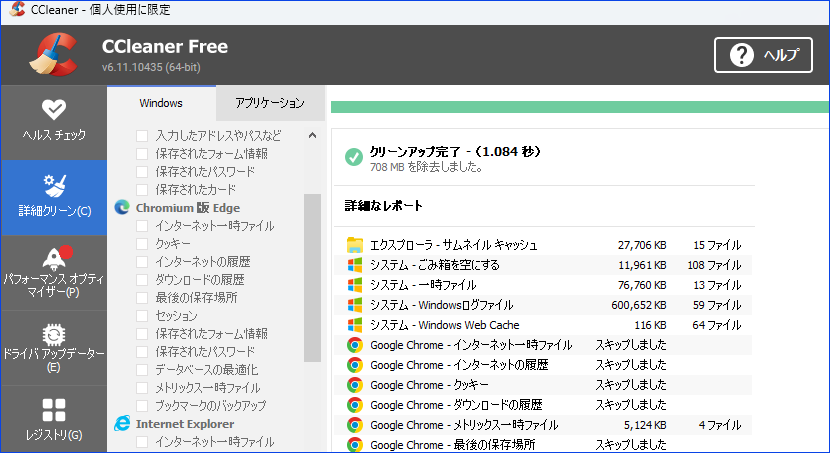This screenshot has width=830, height=453.
Task: Click the 詳細なレポート heading
Action: (383, 205)
